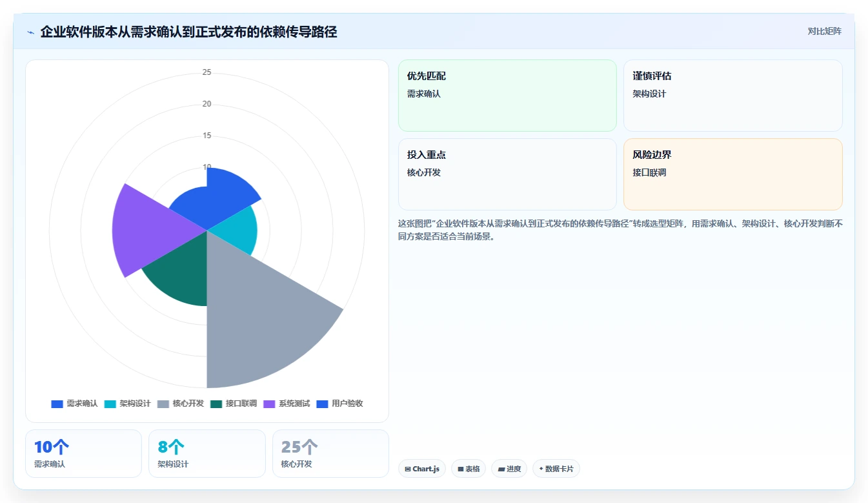Select the 数据卡片 tag pill
868x503 pixels.
556,469
